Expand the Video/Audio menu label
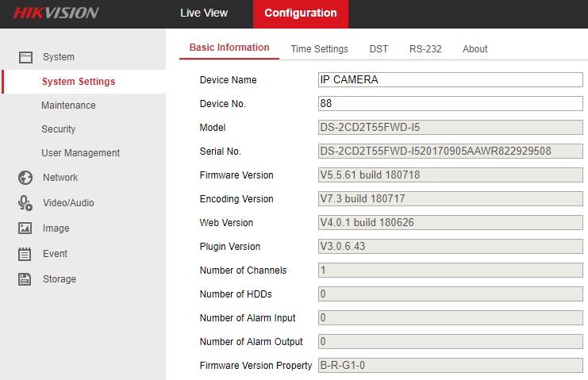 [x=68, y=203]
